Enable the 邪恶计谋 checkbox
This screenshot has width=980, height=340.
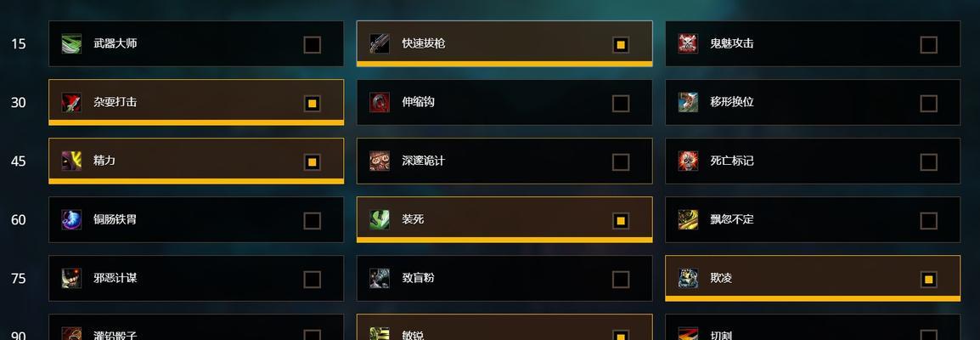coord(313,280)
